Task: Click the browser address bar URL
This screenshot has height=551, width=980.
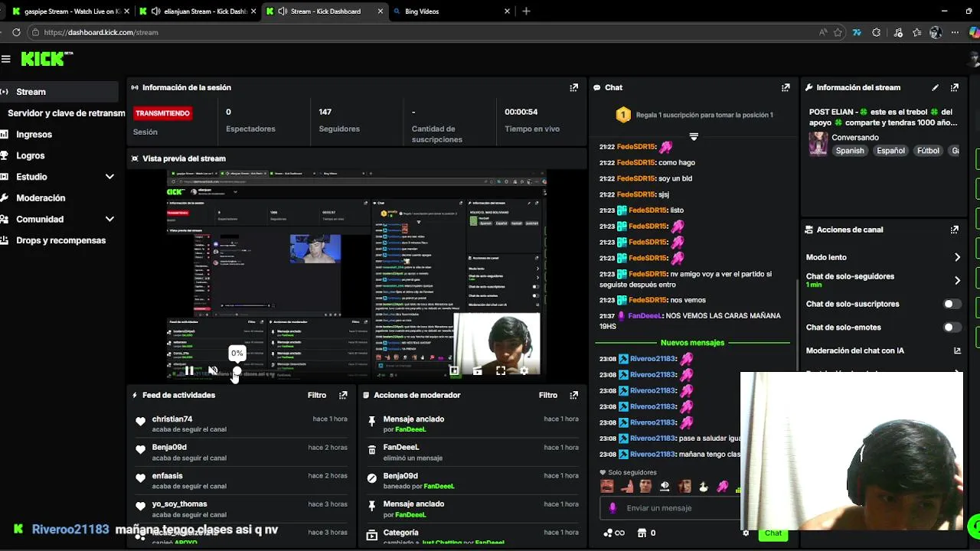Action: pyautogui.click(x=101, y=33)
